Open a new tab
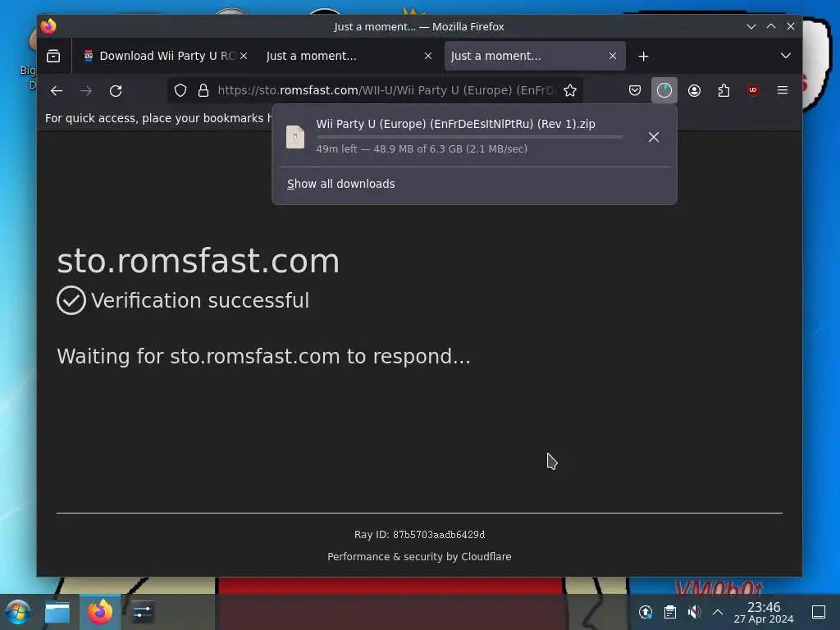840x630 pixels. (643, 57)
